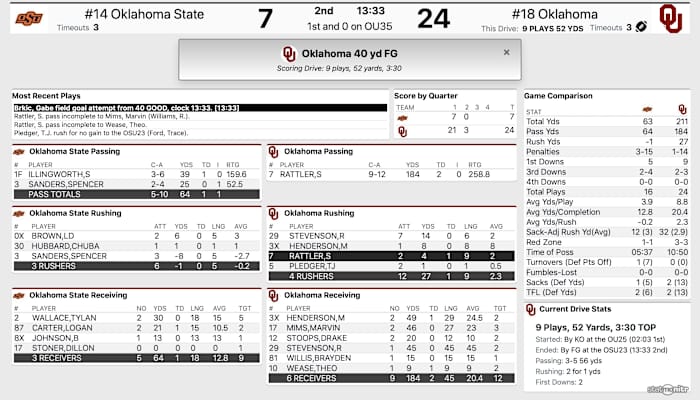Select the highlighted Brkic field goal play

tap(198, 107)
